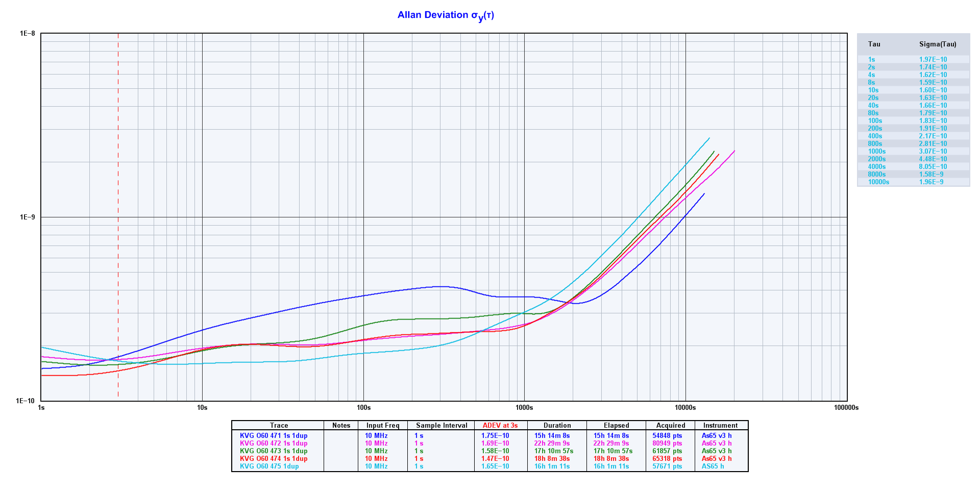The width and height of the screenshot is (980, 491).
Task: Select sigma value 1.62E−10
Action: point(933,75)
